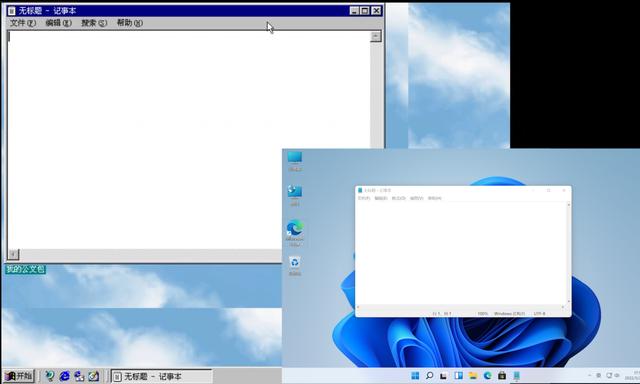Open File Explorer from the Windows 11 taskbar
The height and width of the screenshot is (384, 640).
473,375
